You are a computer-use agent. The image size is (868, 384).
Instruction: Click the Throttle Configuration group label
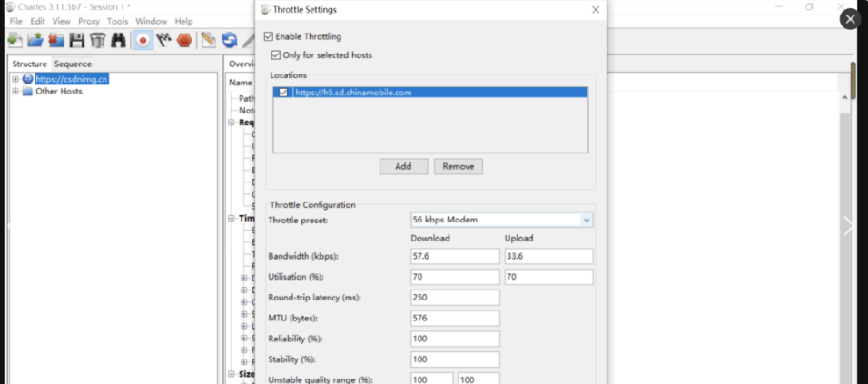tap(312, 205)
